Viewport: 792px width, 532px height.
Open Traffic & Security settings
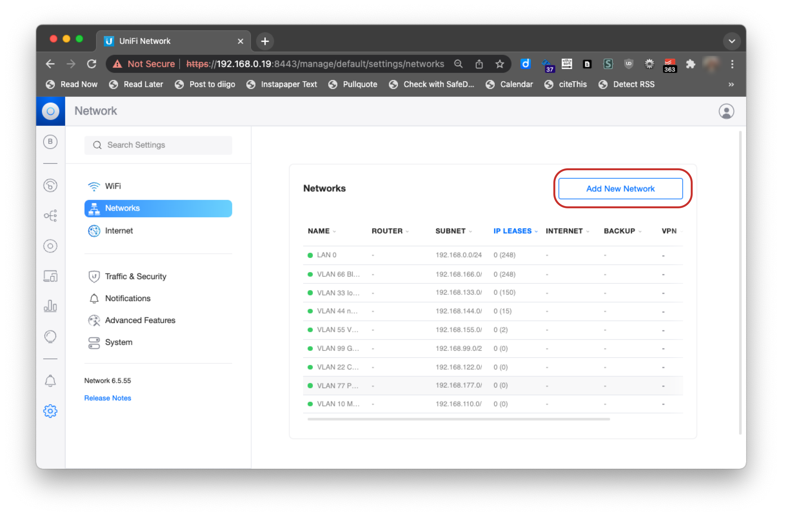158,276
